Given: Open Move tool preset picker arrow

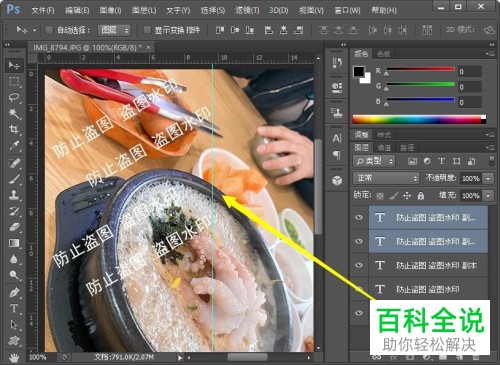Looking at the screenshot, I should [34, 30].
